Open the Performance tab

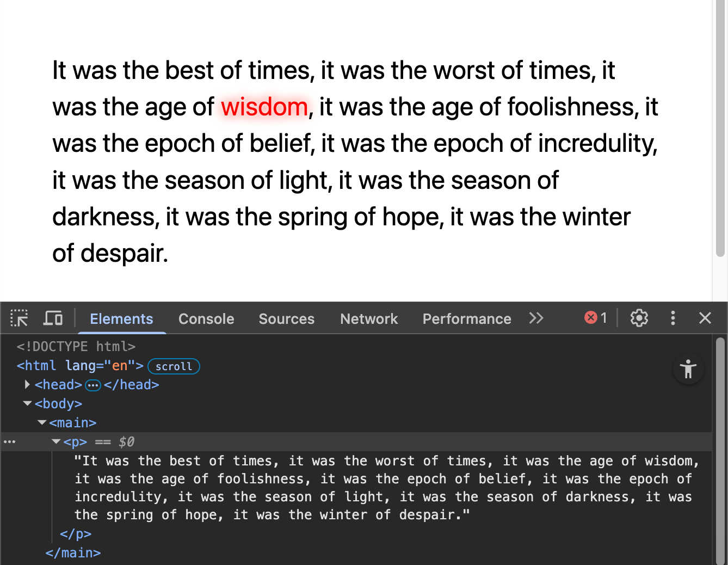(467, 319)
